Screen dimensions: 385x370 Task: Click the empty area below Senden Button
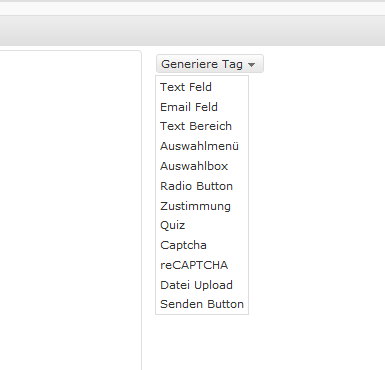click(x=202, y=340)
